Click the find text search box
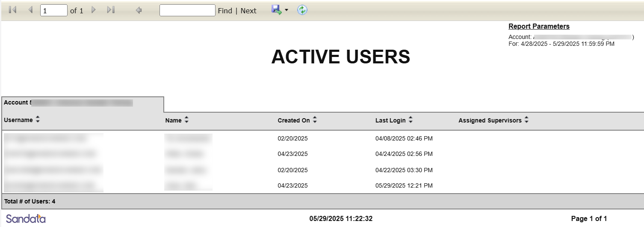Viewport: 644px width, 227px height. (187, 11)
